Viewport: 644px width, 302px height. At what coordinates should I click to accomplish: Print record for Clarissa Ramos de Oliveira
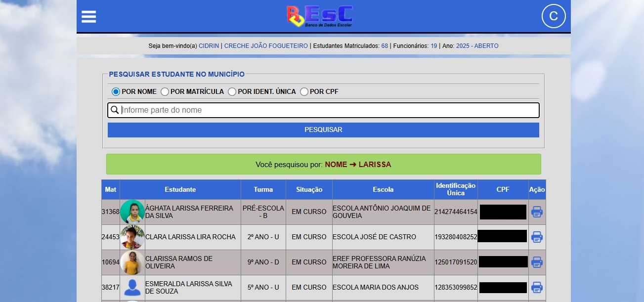pyautogui.click(x=537, y=262)
